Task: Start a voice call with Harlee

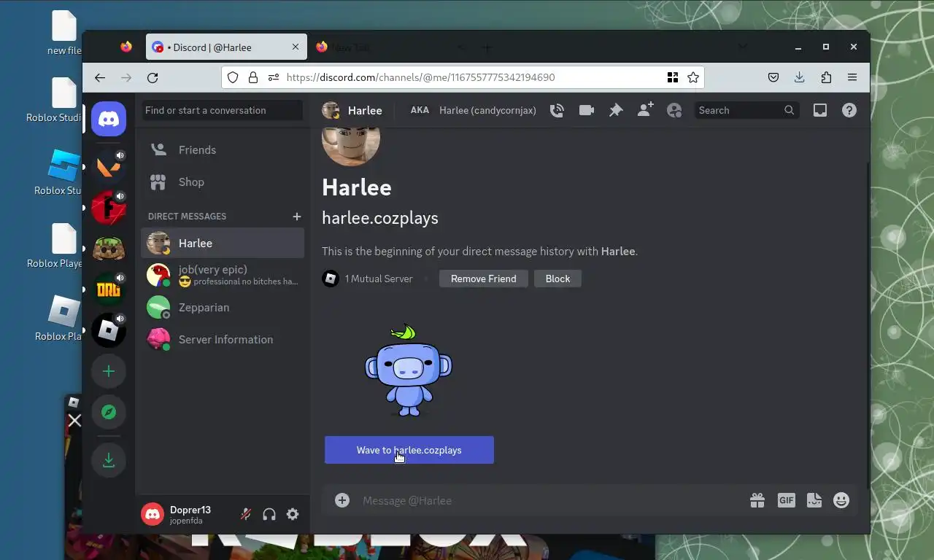Action: pyautogui.click(x=557, y=110)
